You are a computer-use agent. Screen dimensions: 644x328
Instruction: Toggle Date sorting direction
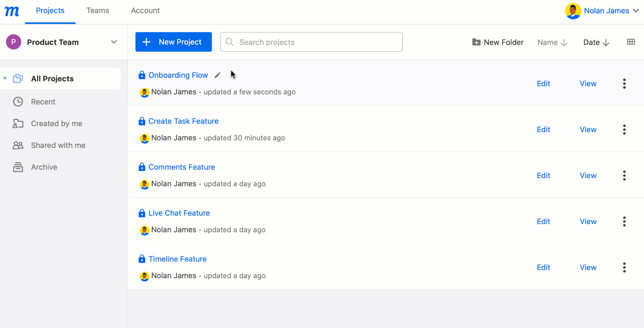coord(596,42)
